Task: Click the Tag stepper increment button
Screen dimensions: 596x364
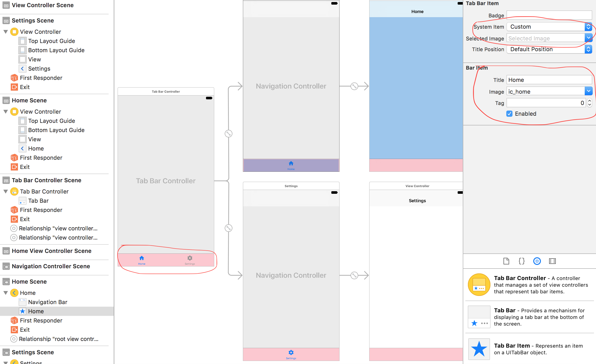Action: (589, 101)
